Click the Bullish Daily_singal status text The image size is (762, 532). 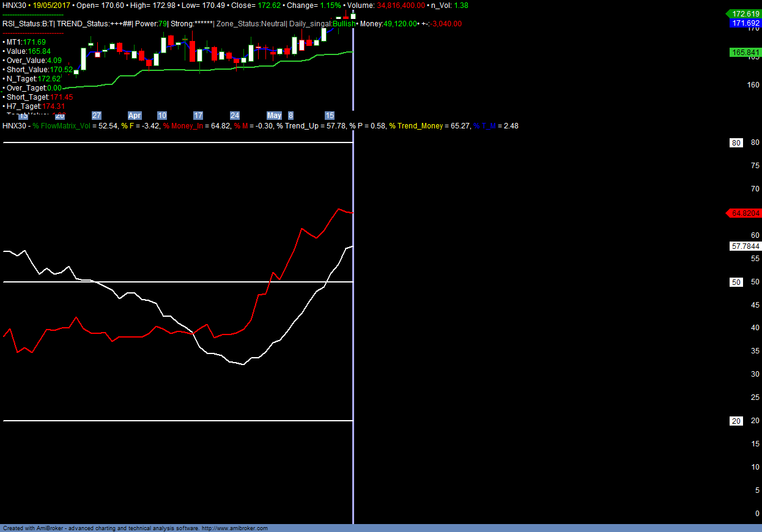click(344, 24)
